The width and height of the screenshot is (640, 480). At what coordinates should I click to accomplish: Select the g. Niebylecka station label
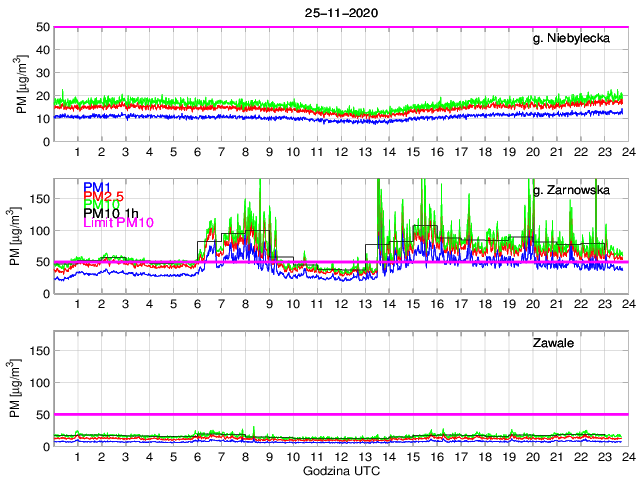click(577, 40)
